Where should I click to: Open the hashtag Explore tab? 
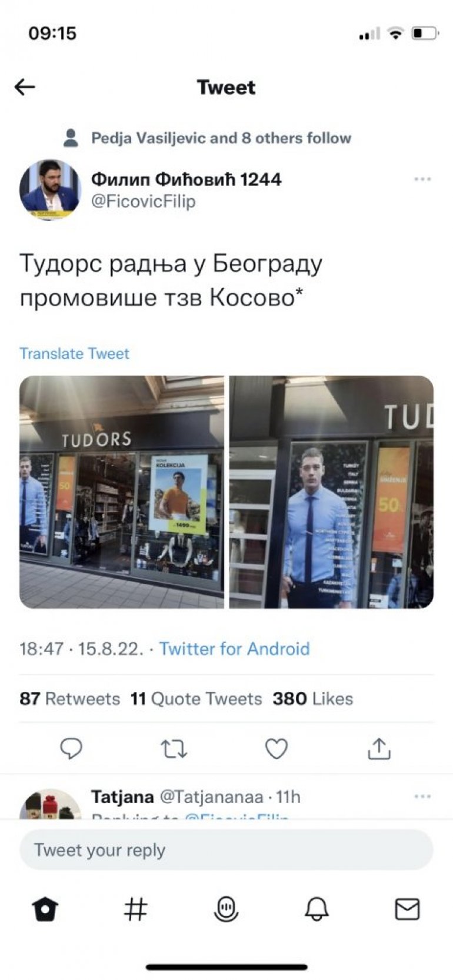135,909
